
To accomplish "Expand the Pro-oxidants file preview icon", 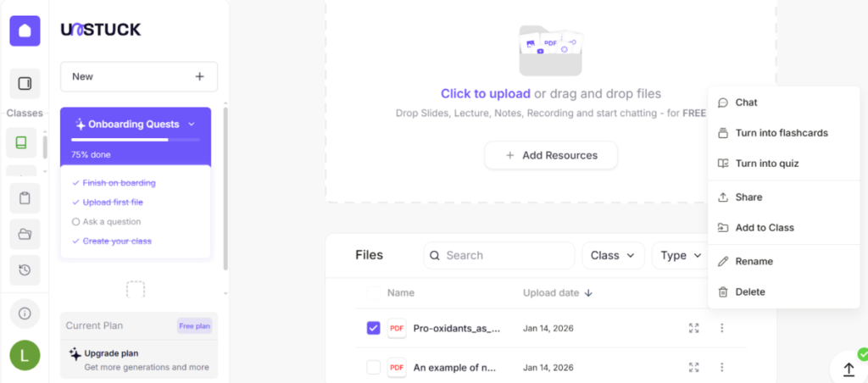I will 694,328.
